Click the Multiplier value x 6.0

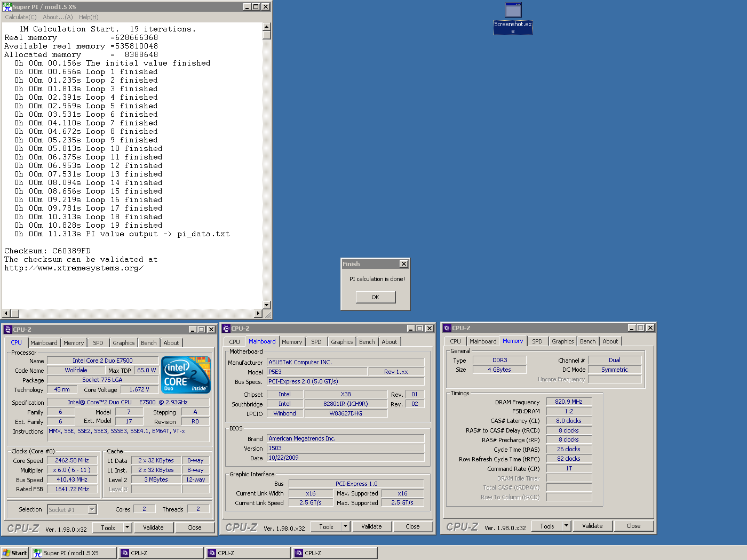[x=72, y=470]
